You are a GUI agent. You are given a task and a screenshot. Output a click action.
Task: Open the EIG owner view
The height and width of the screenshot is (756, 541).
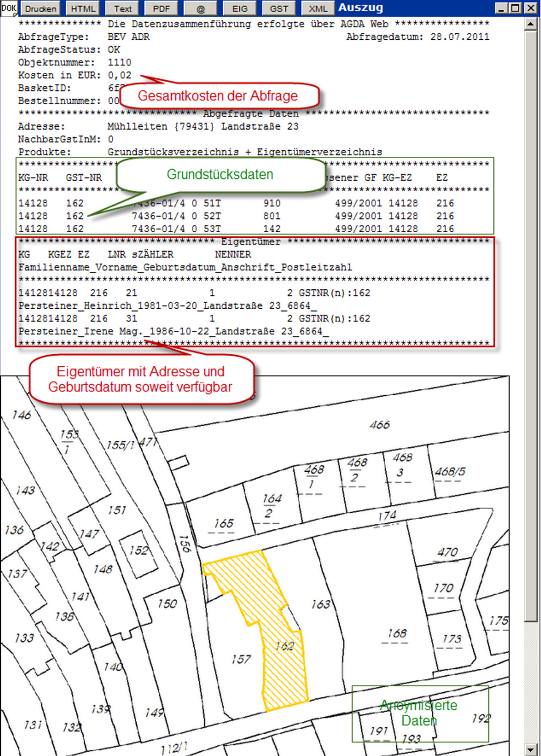point(240,8)
